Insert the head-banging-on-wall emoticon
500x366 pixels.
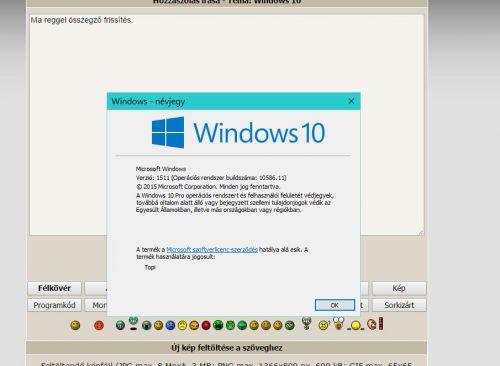tap(375, 324)
